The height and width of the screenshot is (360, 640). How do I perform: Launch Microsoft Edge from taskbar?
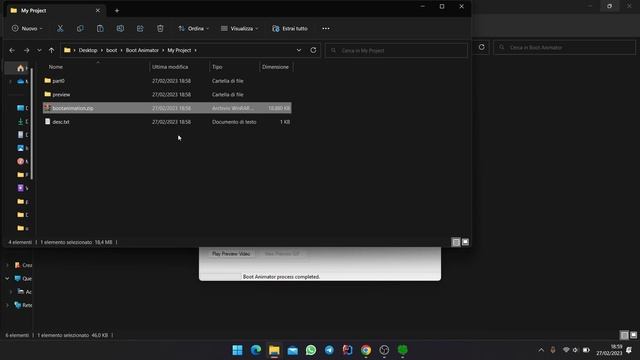(x=256, y=350)
